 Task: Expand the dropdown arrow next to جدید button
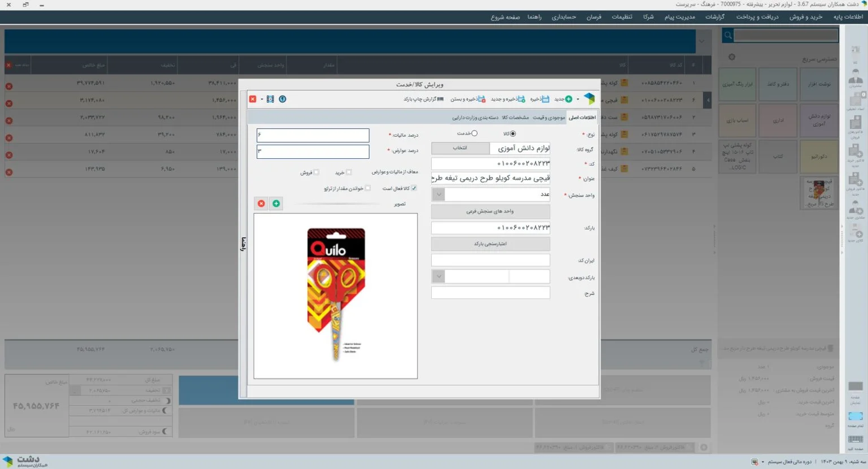(x=578, y=99)
